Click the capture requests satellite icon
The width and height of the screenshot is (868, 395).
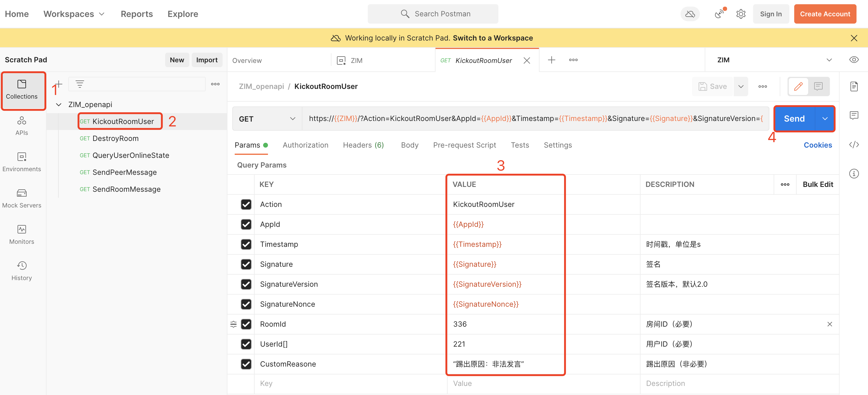coord(720,14)
